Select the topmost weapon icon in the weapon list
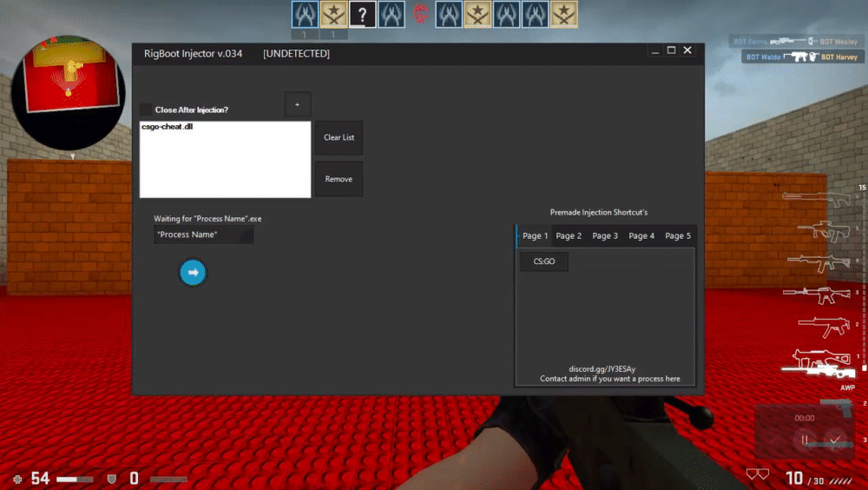The height and width of the screenshot is (490, 868). pyautogui.click(x=817, y=198)
